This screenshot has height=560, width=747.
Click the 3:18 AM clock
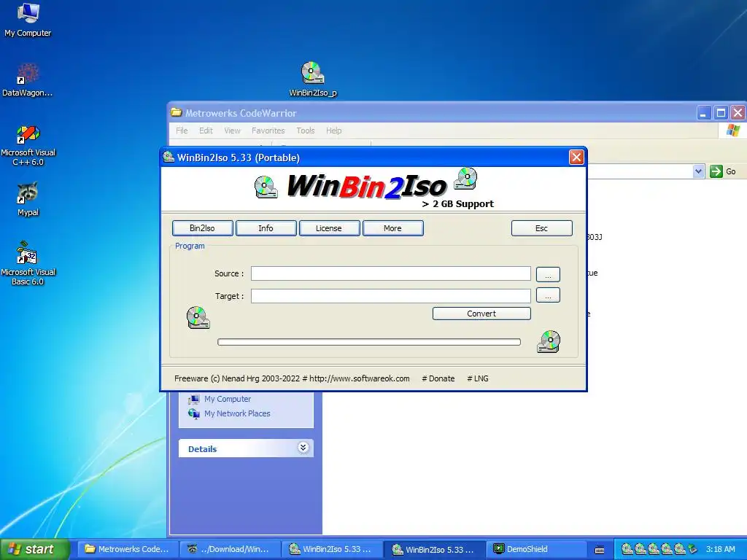(720, 549)
